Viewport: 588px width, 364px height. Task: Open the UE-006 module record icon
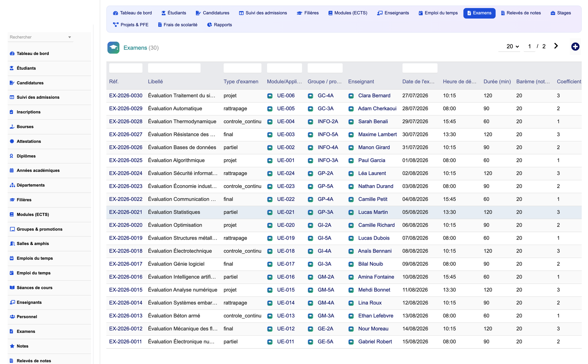pos(270,96)
